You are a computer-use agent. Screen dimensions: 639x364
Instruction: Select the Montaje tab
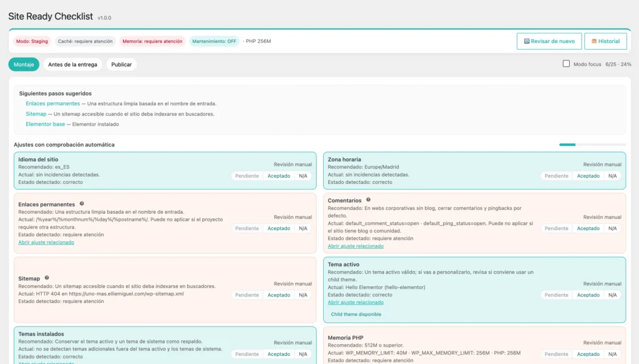point(24,64)
